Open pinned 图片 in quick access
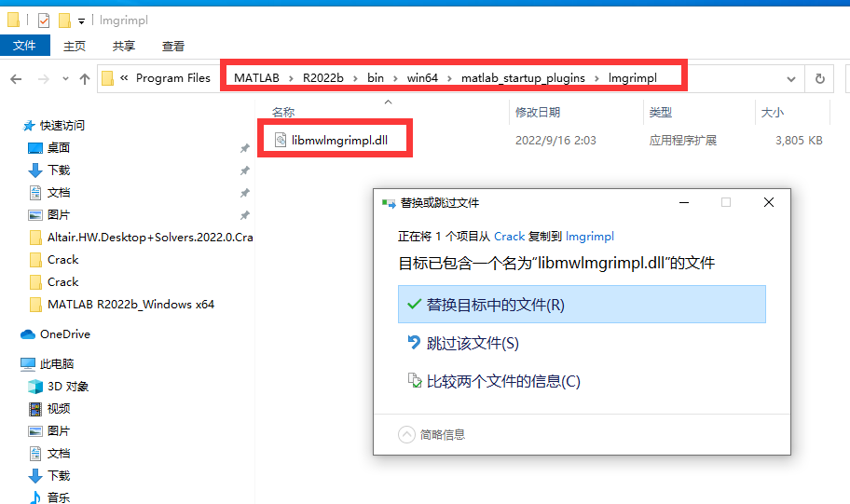 pos(58,214)
